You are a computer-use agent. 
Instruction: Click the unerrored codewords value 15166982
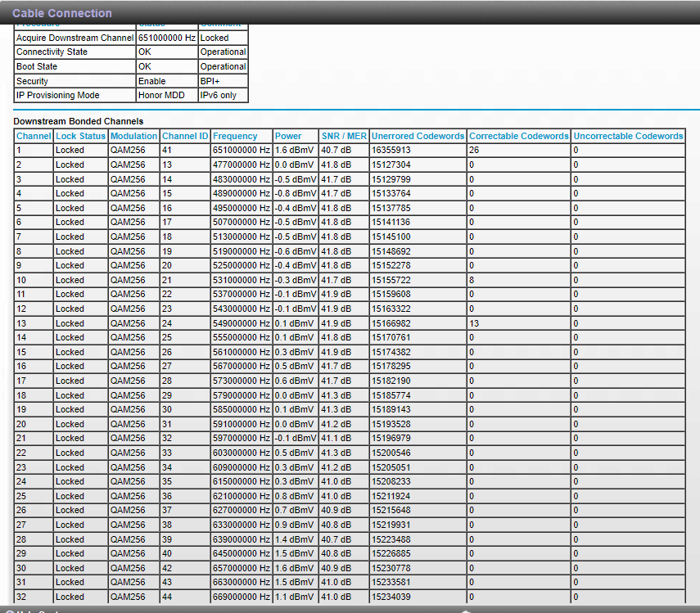point(391,323)
